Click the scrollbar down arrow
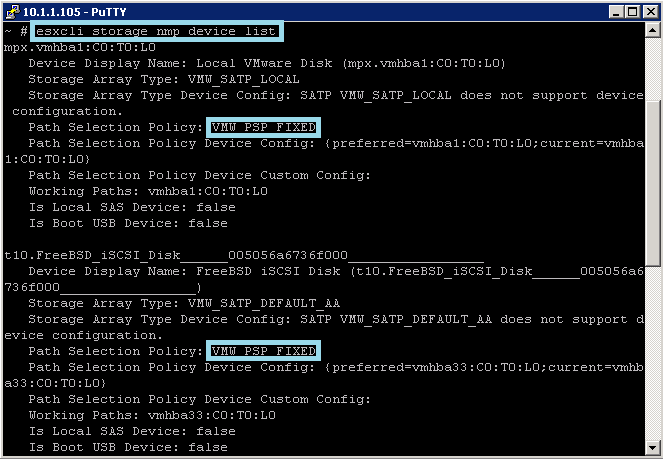Image resolution: width=663 pixels, height=459 pixels. tap(652, 447)
